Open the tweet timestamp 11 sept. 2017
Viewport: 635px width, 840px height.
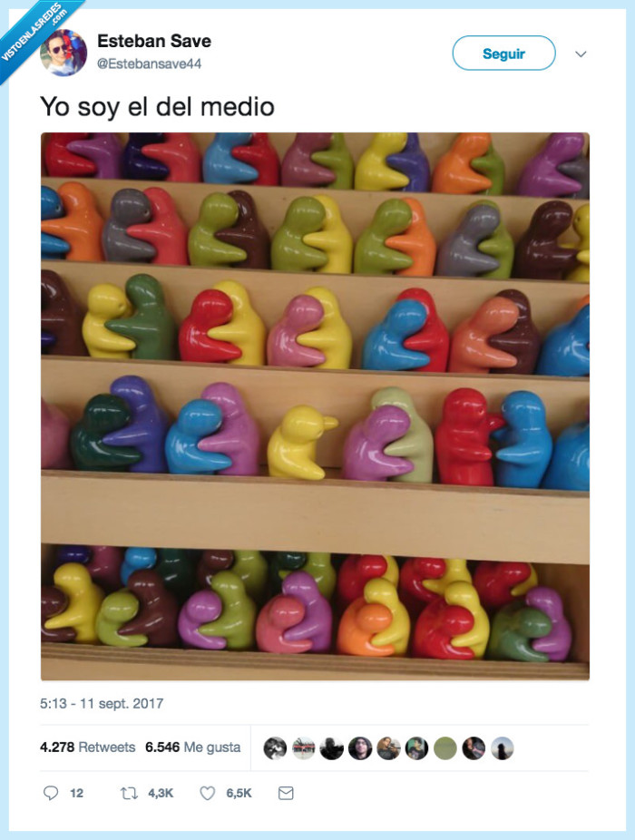point(102,703)
